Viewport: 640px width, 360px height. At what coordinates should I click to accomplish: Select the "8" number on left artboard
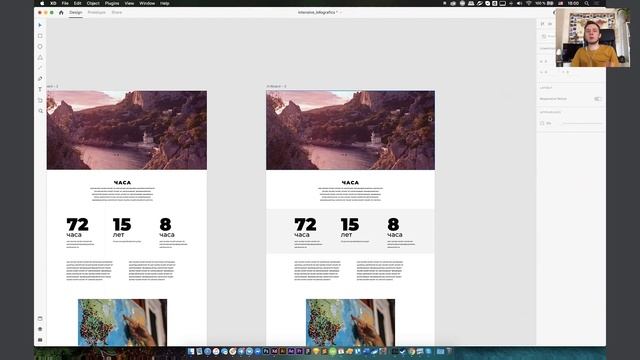[165, 224]
